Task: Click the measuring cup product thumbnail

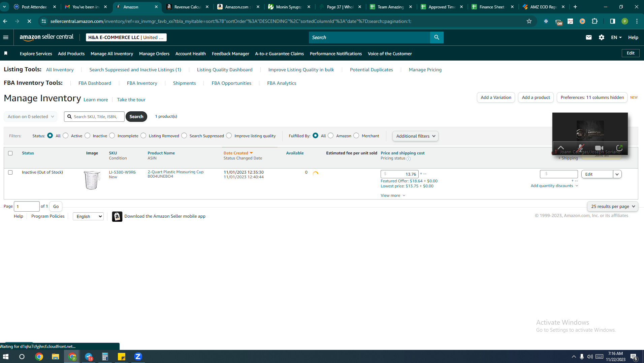Action: tap(92, 180)
